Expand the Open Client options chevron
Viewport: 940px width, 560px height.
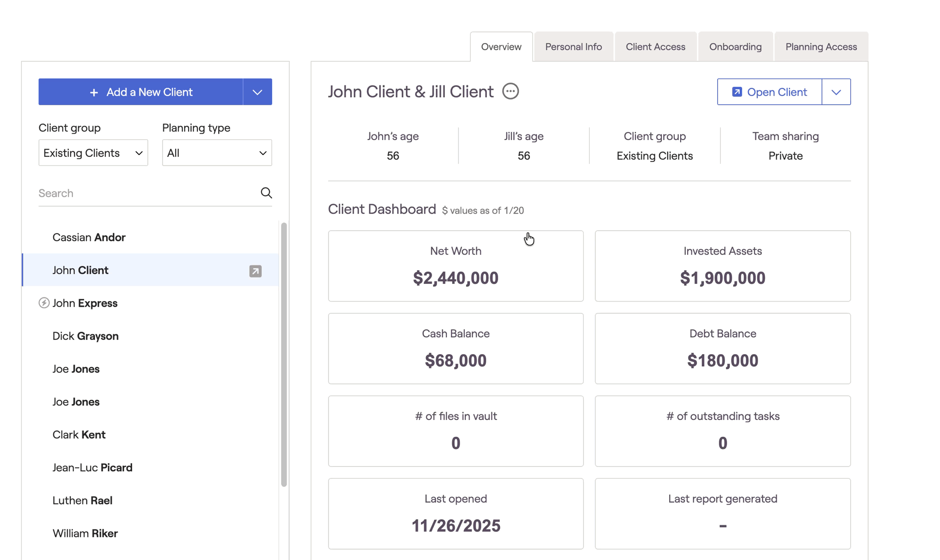836,92
